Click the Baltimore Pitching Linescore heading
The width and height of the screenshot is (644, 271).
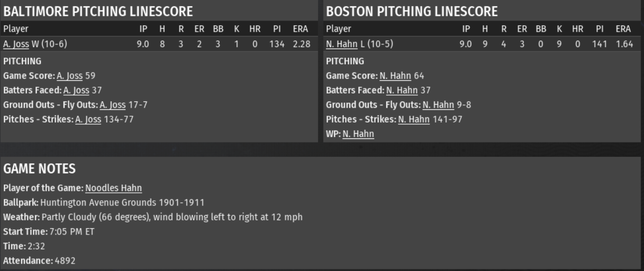[x=98, y=11]
